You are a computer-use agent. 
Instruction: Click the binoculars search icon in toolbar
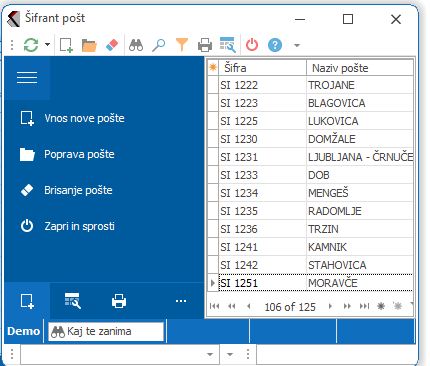pyautogui.click(x=136, y=45)
